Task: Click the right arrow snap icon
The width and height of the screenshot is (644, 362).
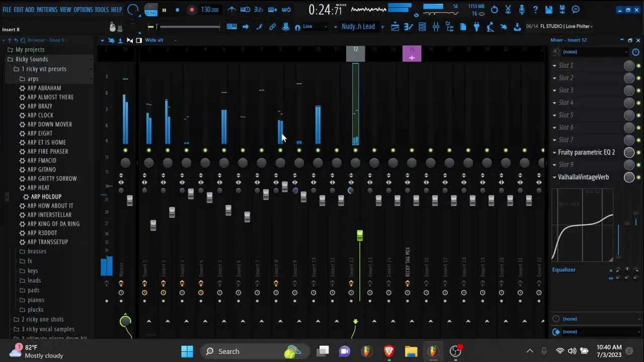Action: tap(246, 27)
